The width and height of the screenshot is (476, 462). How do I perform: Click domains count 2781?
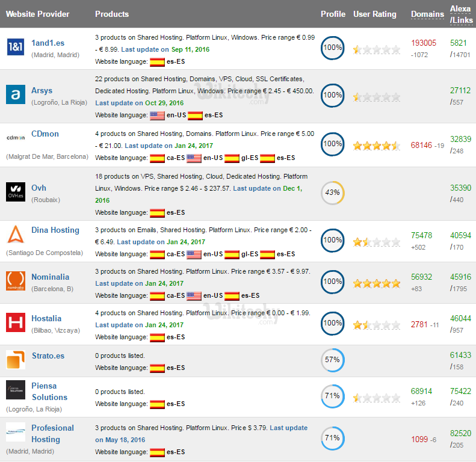pos(419,324)
